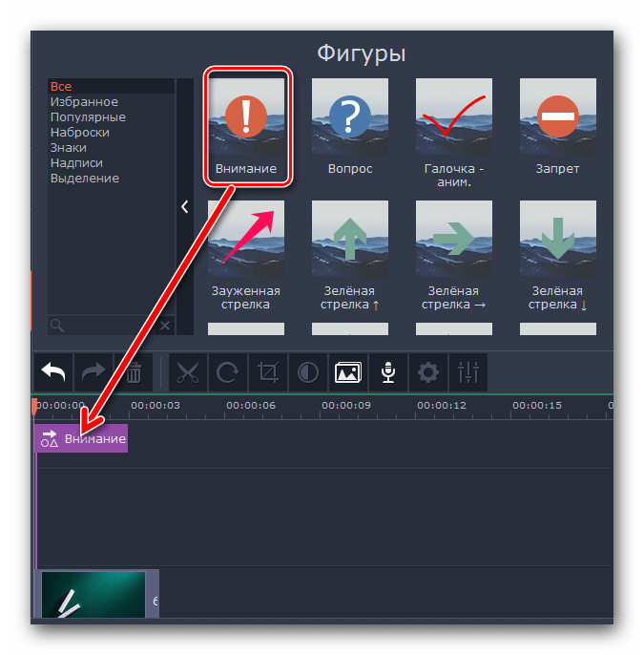Click the Redo arrow button
The width and height of the screenshot is (644, 655).
93,371
